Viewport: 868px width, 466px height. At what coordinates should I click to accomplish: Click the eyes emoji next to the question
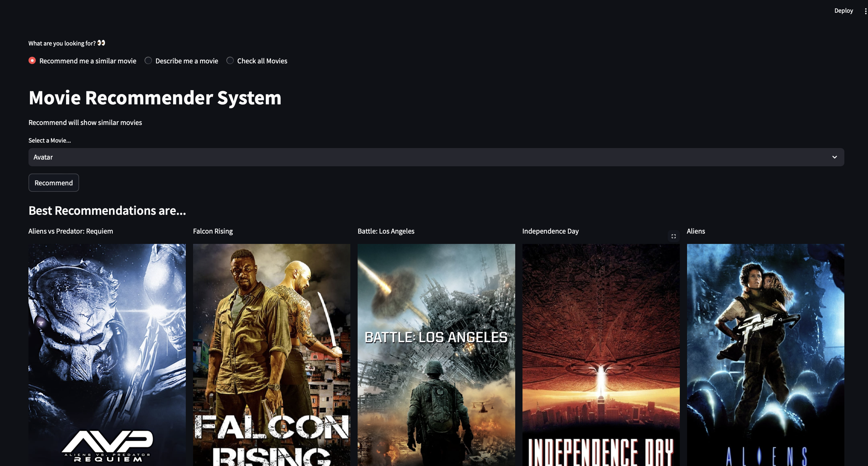[x=101, y=43]
